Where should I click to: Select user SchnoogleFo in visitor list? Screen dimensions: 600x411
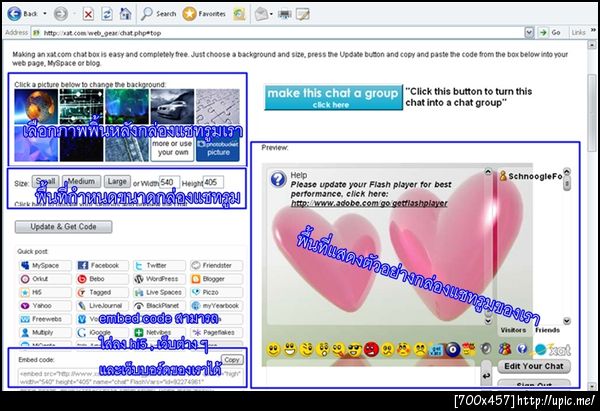(531, 176)
